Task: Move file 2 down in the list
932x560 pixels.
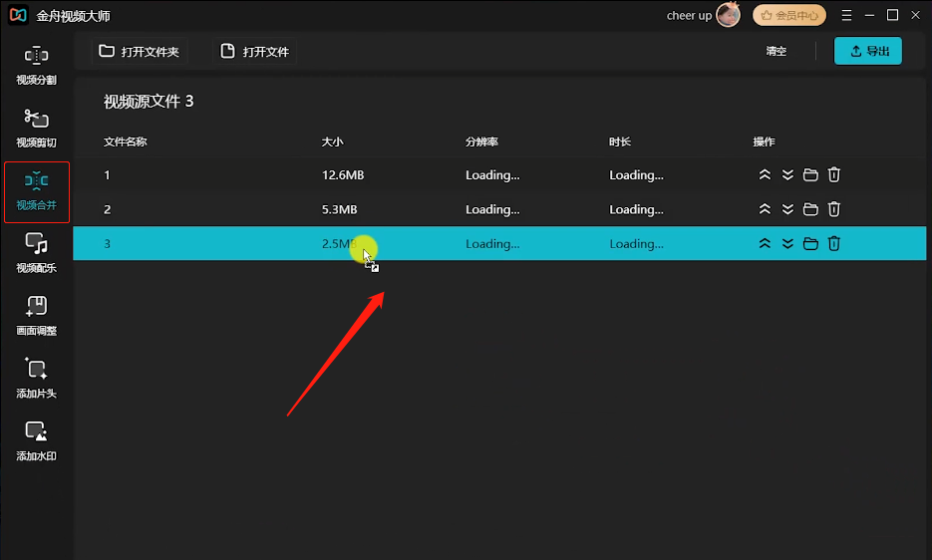Action: click(x=787, y=209)
